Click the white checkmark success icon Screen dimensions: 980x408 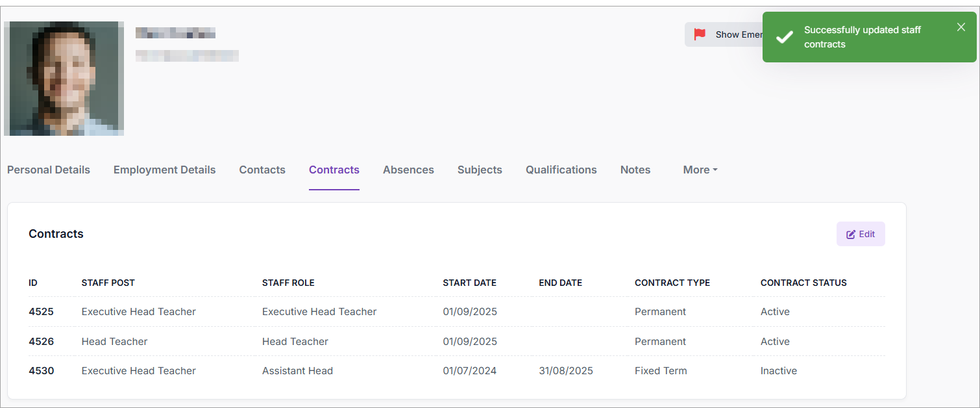pos(784,37)
